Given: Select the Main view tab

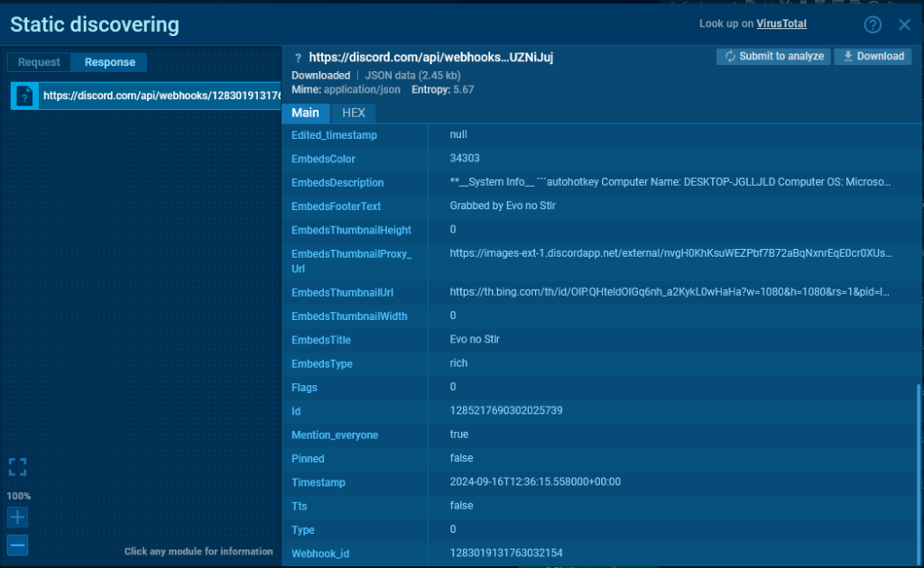Looking at the screenshot, I should [x=306, y=113].
